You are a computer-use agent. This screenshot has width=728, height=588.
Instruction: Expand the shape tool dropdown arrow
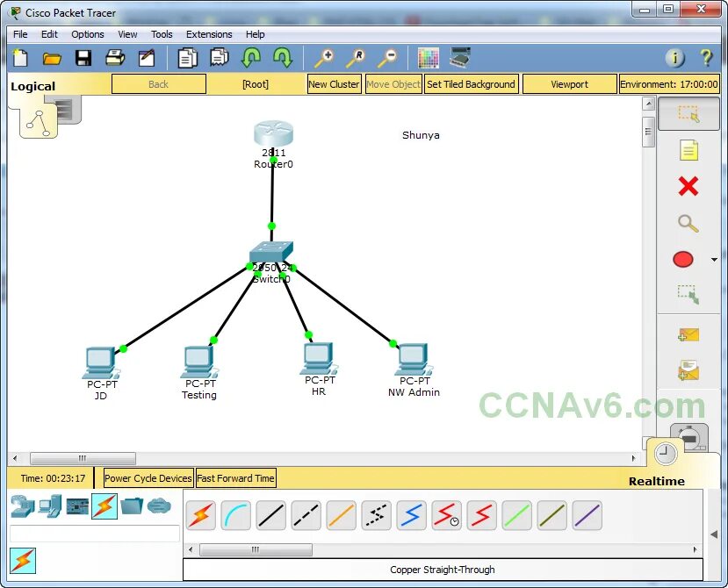(x=714, y=260)
